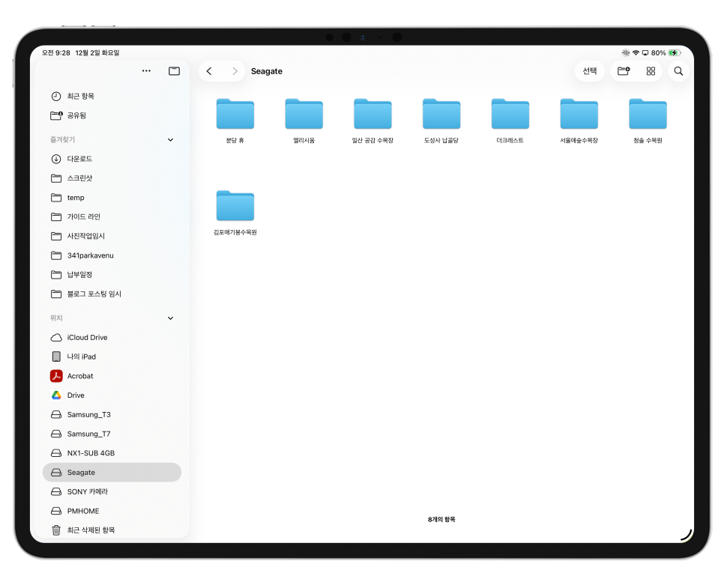Open the sidebar more options (three dots) menu

click(146, 71)
